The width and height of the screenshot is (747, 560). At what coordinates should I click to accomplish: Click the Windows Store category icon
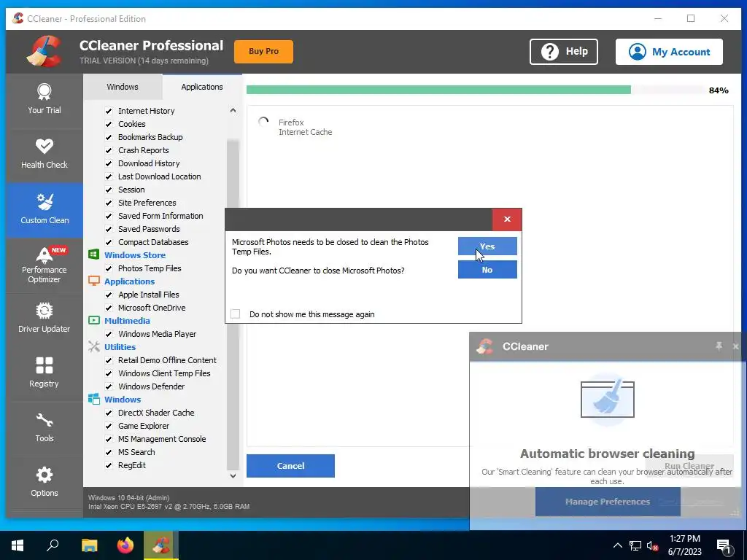[x=94, y=254]
